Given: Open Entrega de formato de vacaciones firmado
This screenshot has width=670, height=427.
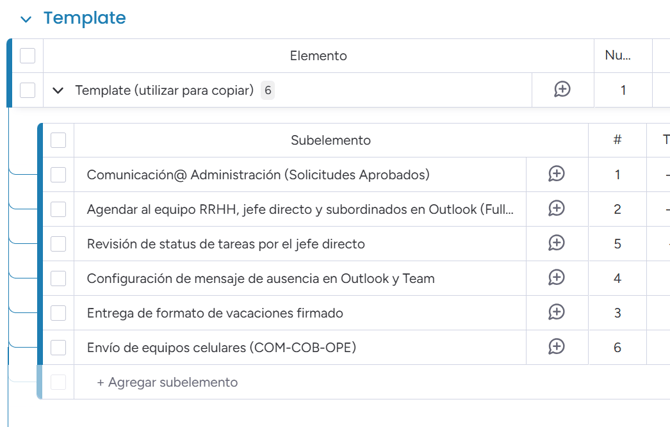Looking at the screenshot, I should [x=215, y=313].
